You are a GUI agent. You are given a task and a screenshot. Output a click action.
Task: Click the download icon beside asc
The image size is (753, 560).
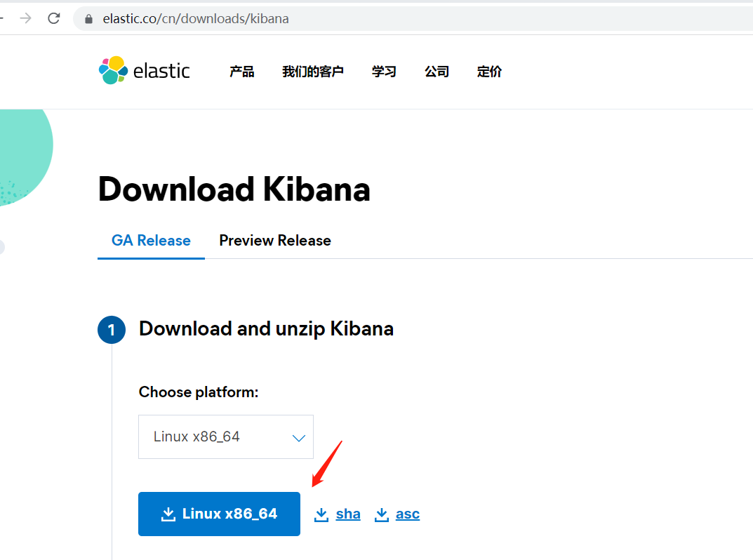[x=382, y=514]
